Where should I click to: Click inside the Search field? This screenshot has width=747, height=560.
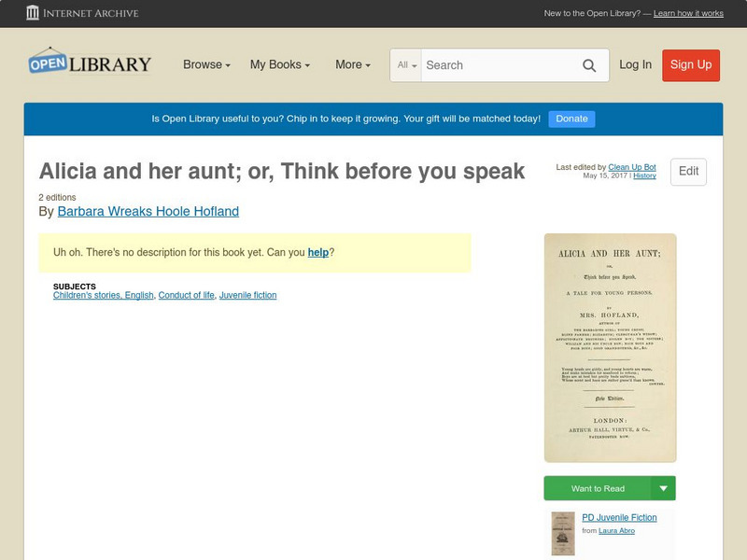pyautogui.click(x=504, y=65)
